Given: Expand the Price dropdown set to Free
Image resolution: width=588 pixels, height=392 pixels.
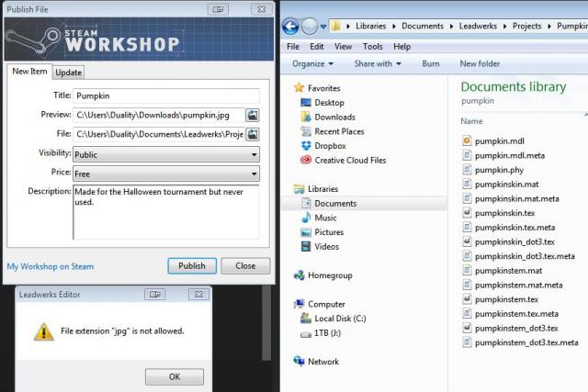Looking at the screenshot, I should [x=165, y=174].
